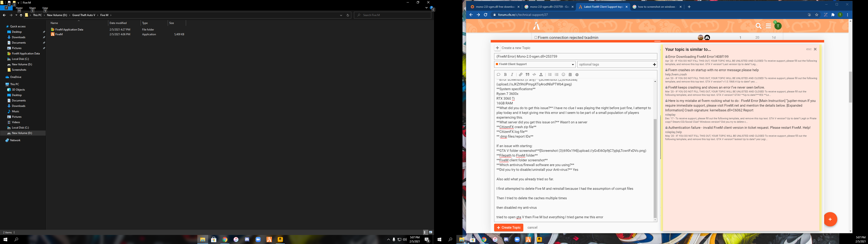The width and height of the screenshot is (868, 244).
Task: Go back in Chrome browser
Action: pos(471,15)
